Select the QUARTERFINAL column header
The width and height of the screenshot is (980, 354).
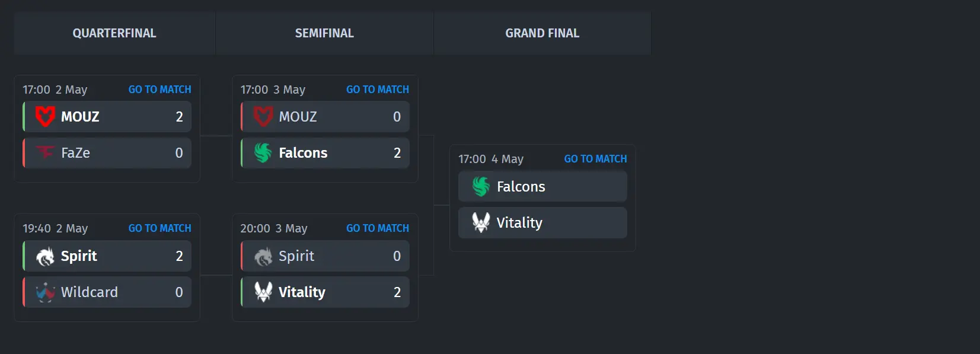[x=114, y=33]
